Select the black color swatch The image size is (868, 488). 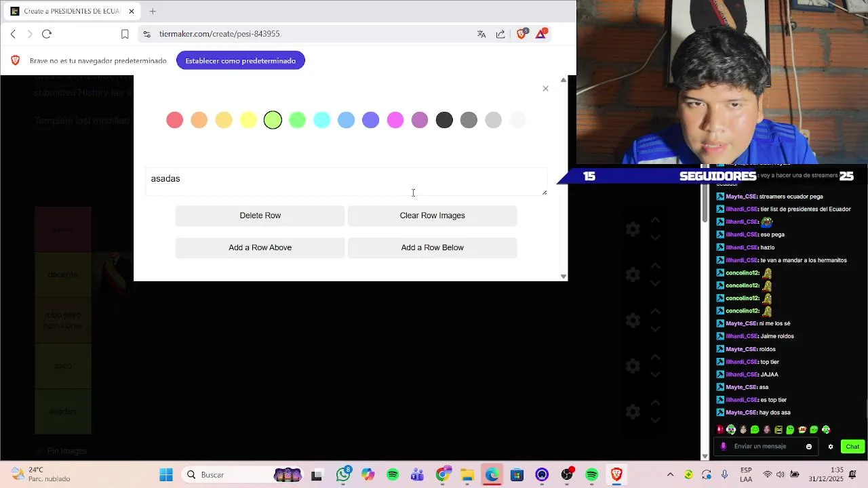click(x=444, y=120)
